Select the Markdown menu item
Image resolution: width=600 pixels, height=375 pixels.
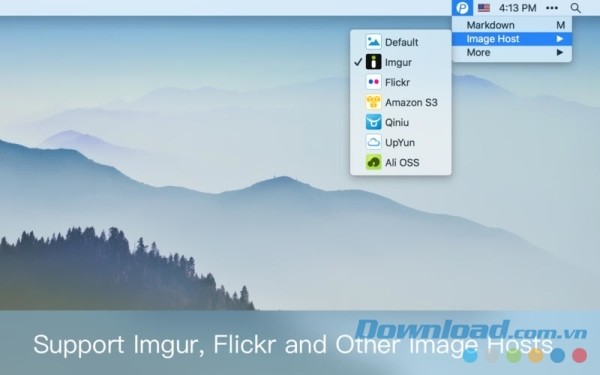(x=512, y=25)
